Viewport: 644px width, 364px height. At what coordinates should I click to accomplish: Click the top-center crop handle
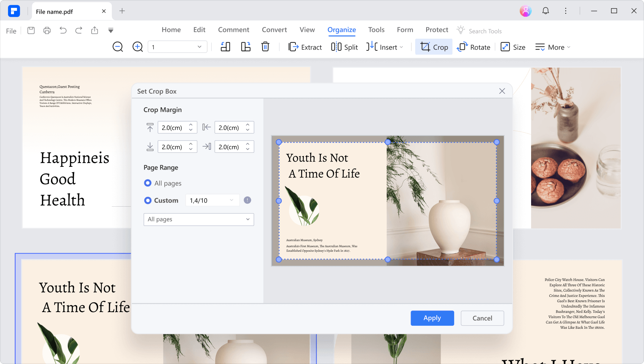[x=388, y=142]
